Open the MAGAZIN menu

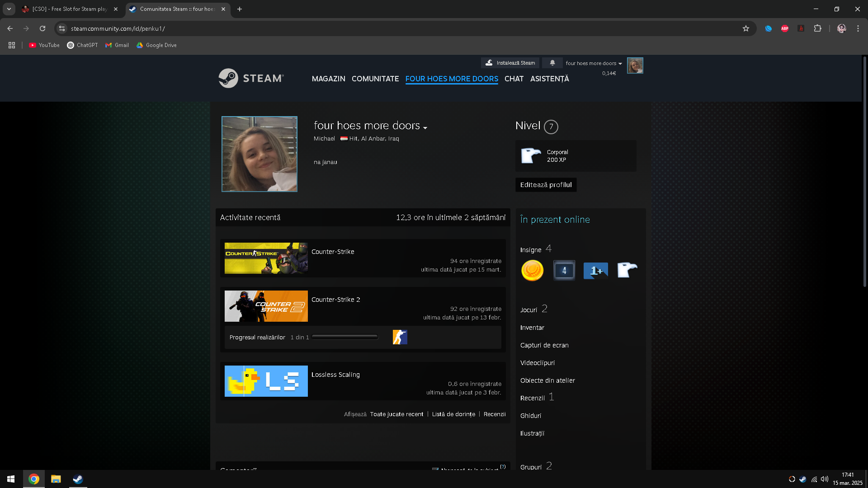(328, 79)
